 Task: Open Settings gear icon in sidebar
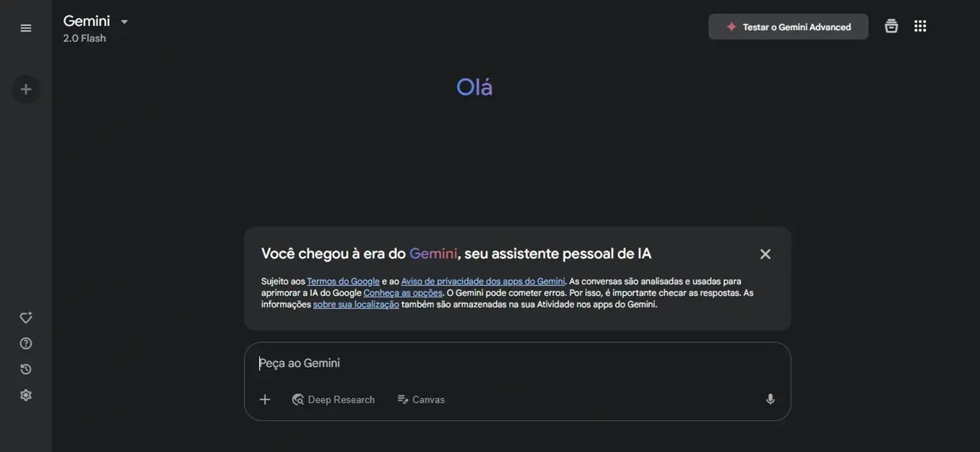coord(26,395)
